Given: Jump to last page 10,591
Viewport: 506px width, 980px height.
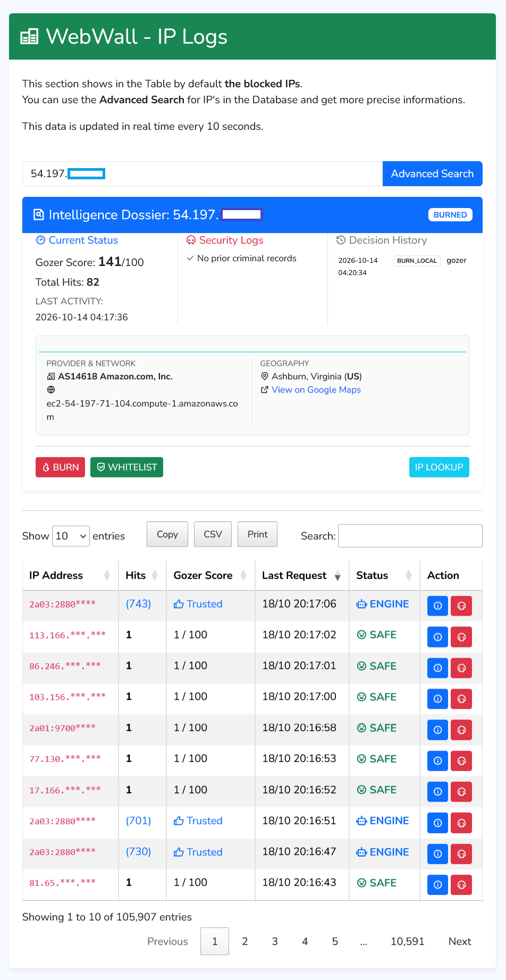Looking at the screenshot, I should coord(408,941).
